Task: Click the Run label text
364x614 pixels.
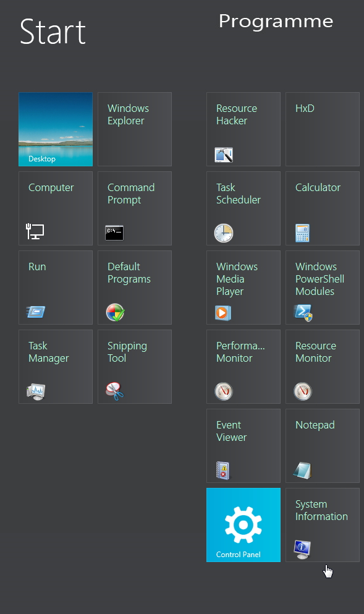Action: pos(37,266)
